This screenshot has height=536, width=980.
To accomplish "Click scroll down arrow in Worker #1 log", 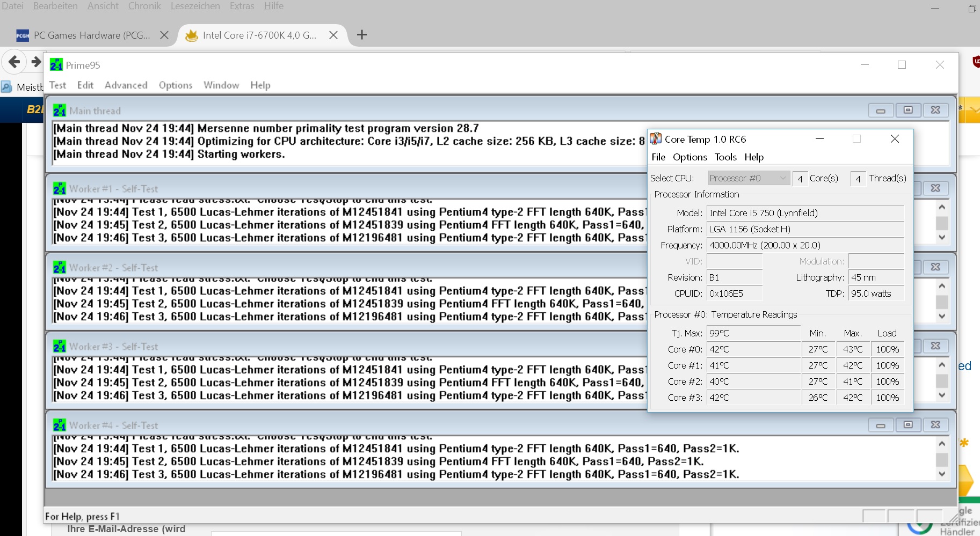I will click(942, 237).
